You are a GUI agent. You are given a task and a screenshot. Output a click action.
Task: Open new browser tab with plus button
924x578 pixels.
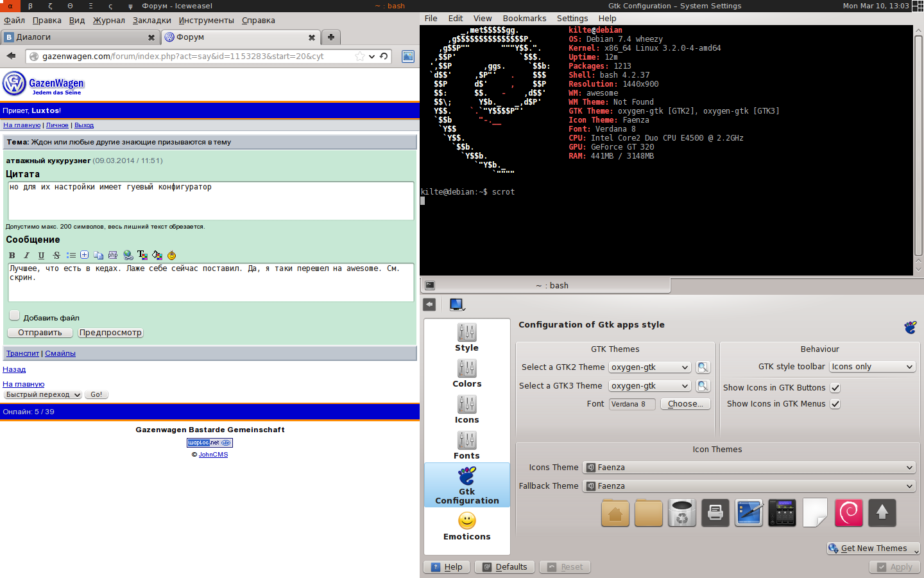coord(331,37)
